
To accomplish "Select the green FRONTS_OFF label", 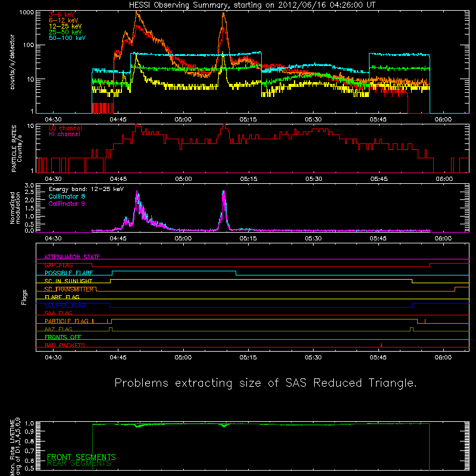I will coord(63,337).
